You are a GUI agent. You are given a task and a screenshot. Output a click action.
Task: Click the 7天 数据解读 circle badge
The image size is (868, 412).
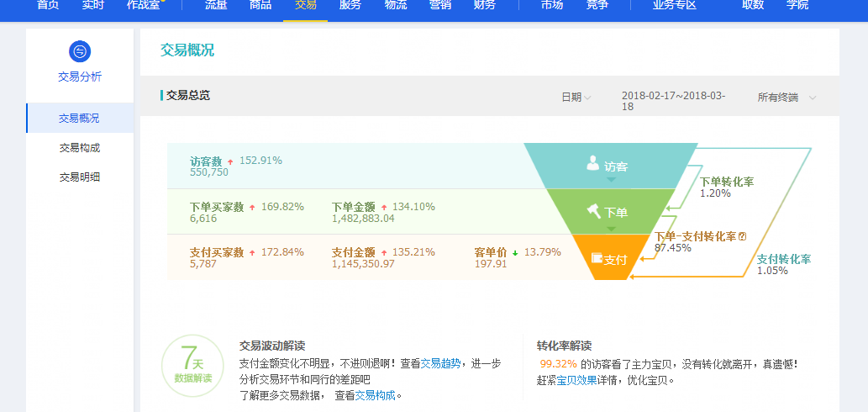coord(193,367)
